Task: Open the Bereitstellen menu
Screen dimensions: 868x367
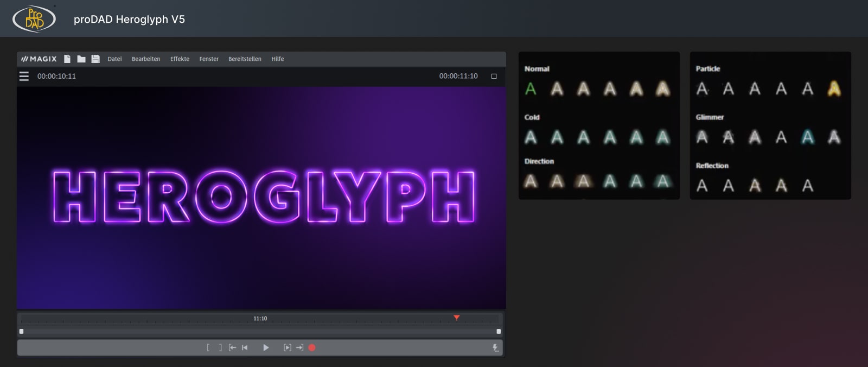Action: point(245,59)
